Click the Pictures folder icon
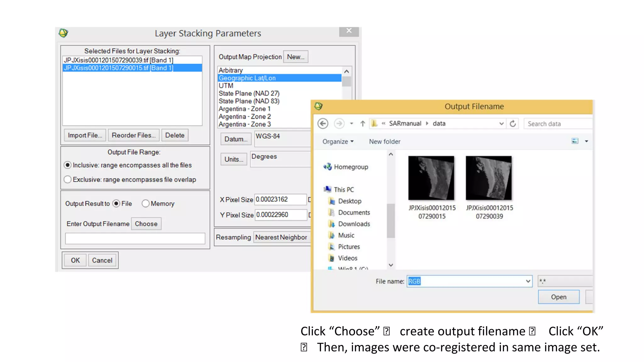Viewport: 644px width, 362px height. (331, 247)
